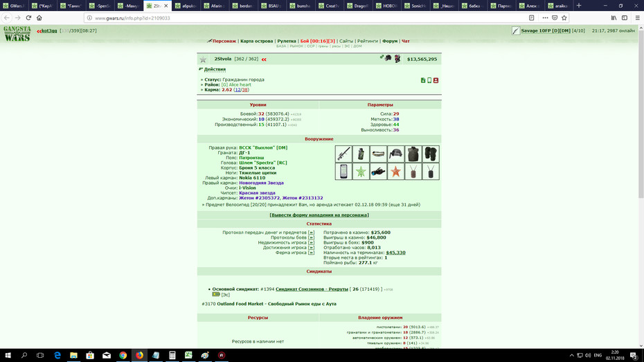
Task: Open Calculator from the taskbar
Action: click(x=172, y=356)
